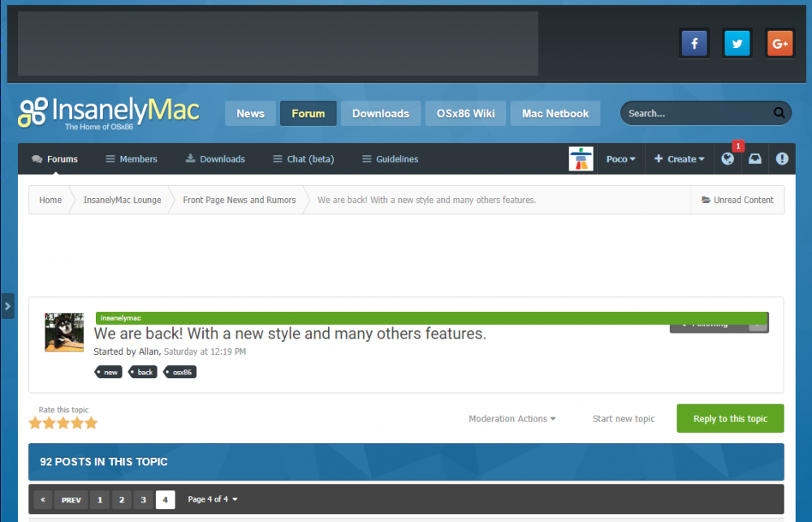The height and width of the screenshot is (522, 812).
Task: Open the reports exclamation icon
Action: point(782,159)
